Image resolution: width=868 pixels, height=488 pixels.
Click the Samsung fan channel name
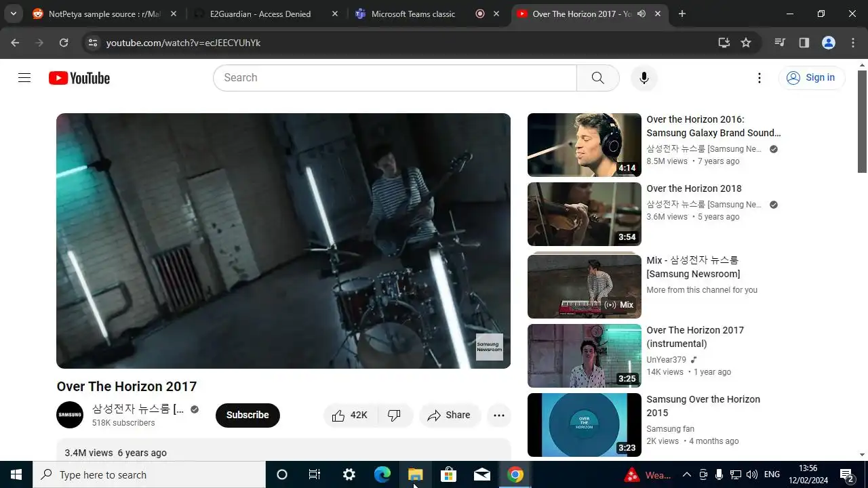pyautogui.click(x=671, y=429)
